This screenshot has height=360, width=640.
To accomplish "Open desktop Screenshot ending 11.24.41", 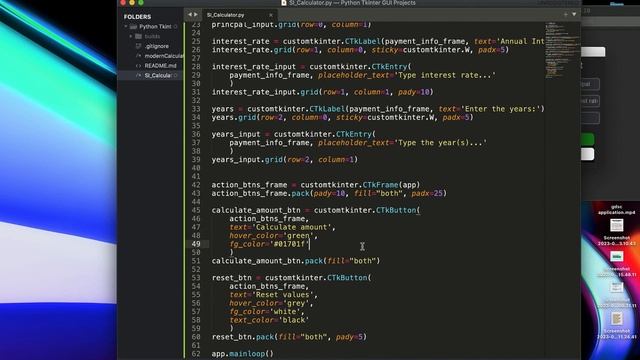I will [x=616, y=325].
